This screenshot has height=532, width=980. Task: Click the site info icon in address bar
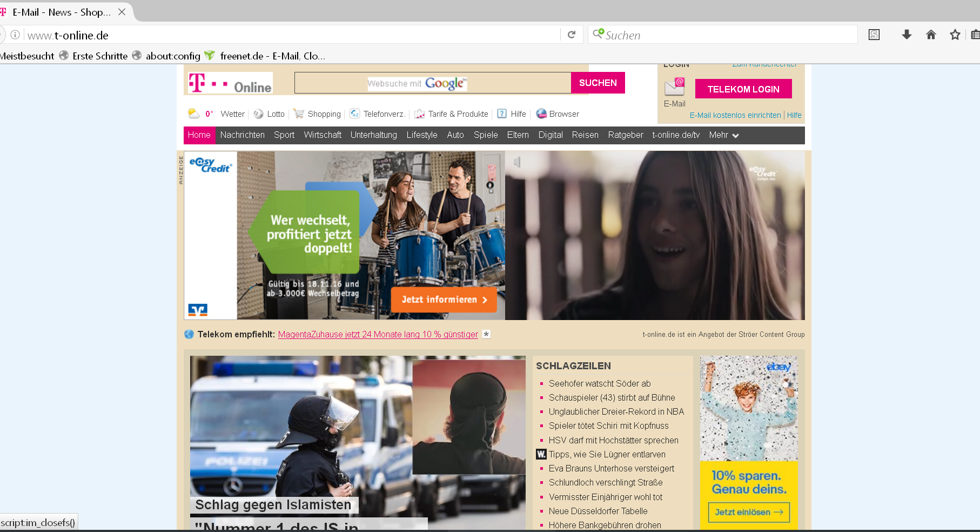15,35
